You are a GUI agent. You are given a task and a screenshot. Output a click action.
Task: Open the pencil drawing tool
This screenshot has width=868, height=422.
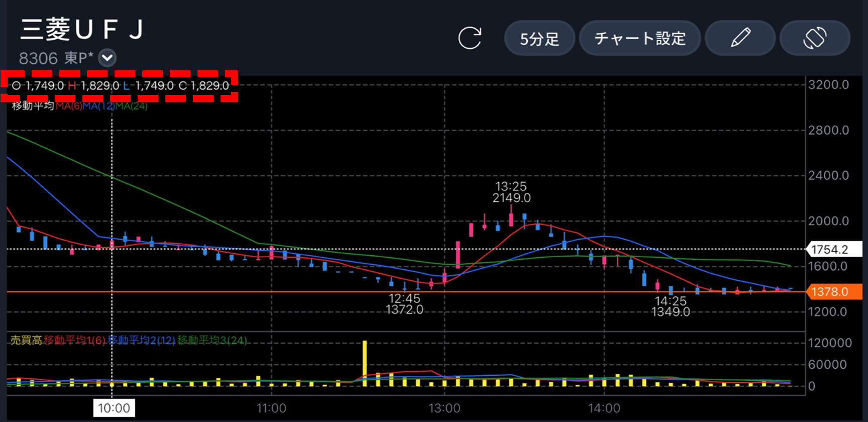(740, 38)
